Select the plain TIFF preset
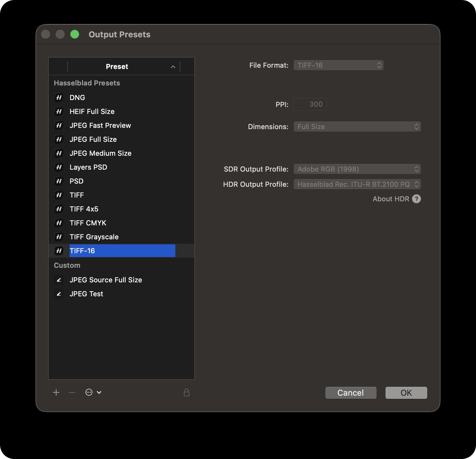Viewport: 476px width, 459px height. coord(122,195)
